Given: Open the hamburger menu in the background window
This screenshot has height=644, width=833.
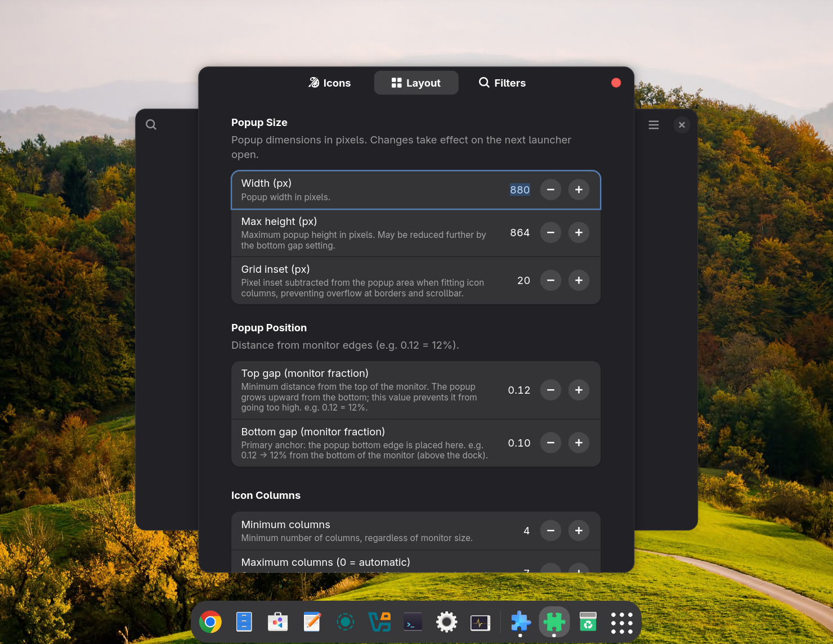Looking at the screenshot, I should tap(653, 124).
